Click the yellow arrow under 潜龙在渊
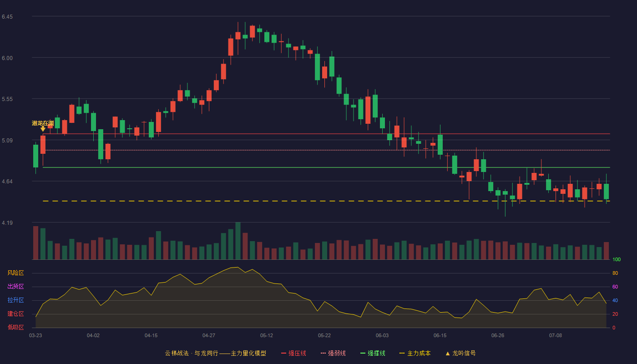This screenshot has width=637, height=364. [43, 129]
